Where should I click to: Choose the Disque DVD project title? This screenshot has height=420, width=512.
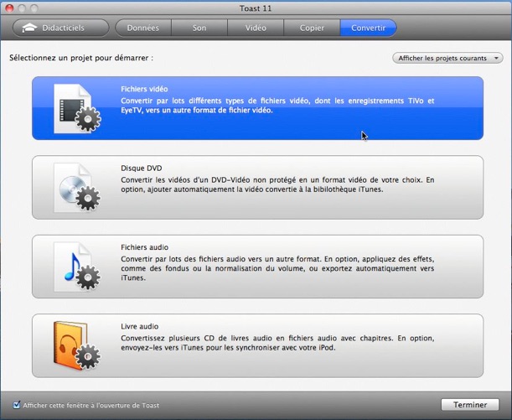click(x=142, y=169)
